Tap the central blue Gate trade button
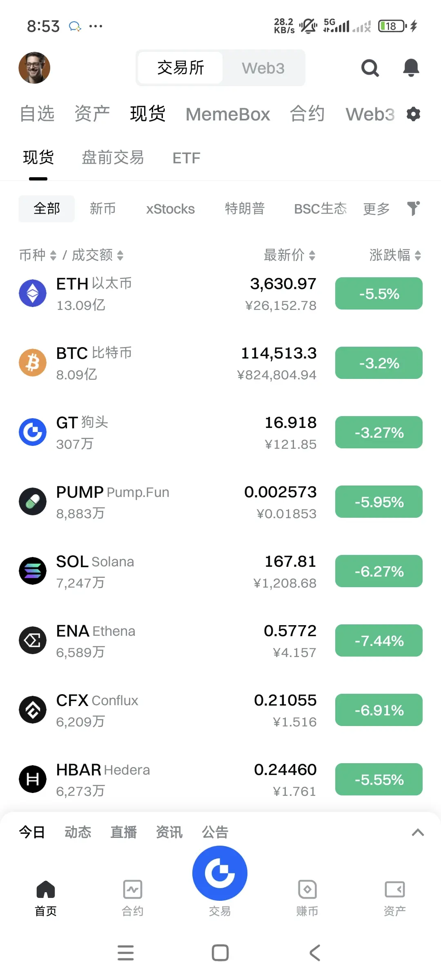This screenshot has height=980, width=441. coord(220,873)
